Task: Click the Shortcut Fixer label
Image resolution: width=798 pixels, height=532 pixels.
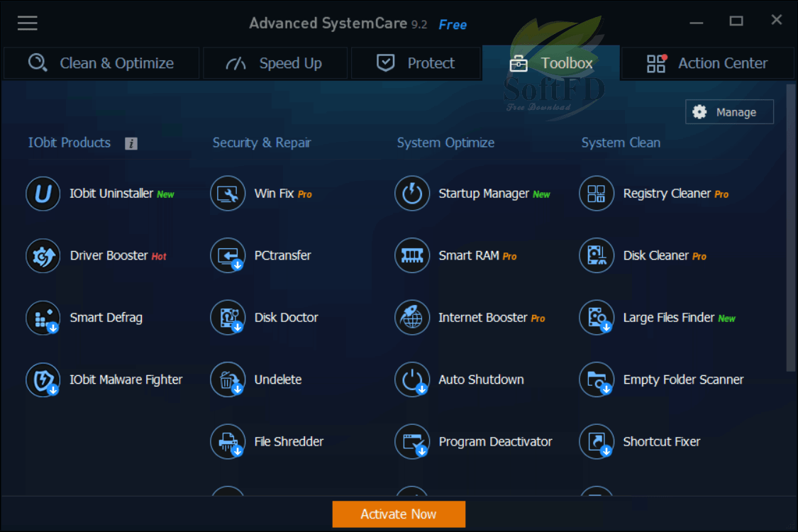Action: coord(662,442)
